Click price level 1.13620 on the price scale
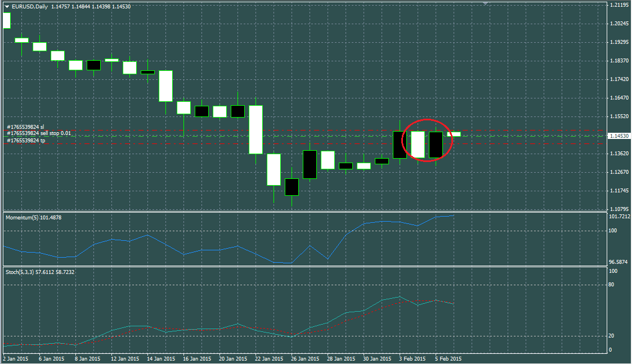This screenshot has height=364, width=632. click(620, 153)
